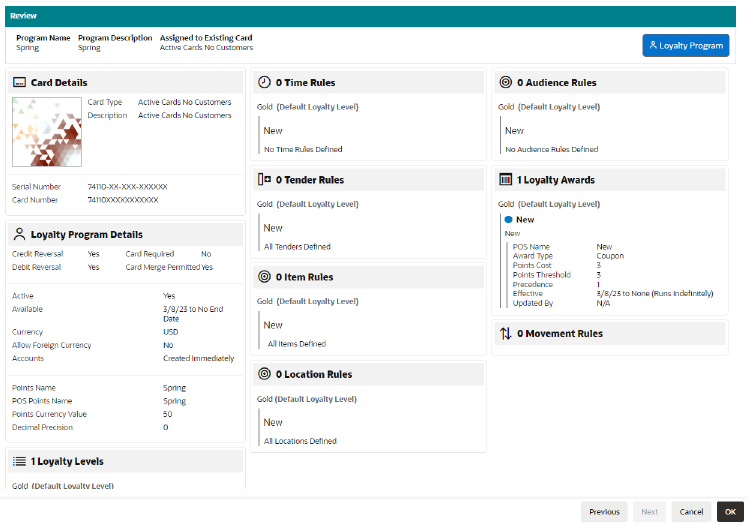Image resolution: width=748 pixels, height=525 pixels.
Task: Select the Card Details heading
Action: coord(59,82)
